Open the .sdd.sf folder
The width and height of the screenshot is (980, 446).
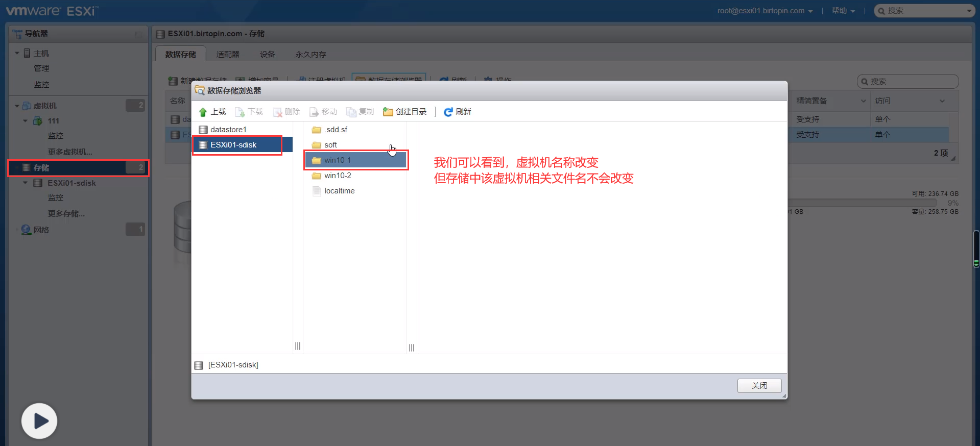coord(355,130)
